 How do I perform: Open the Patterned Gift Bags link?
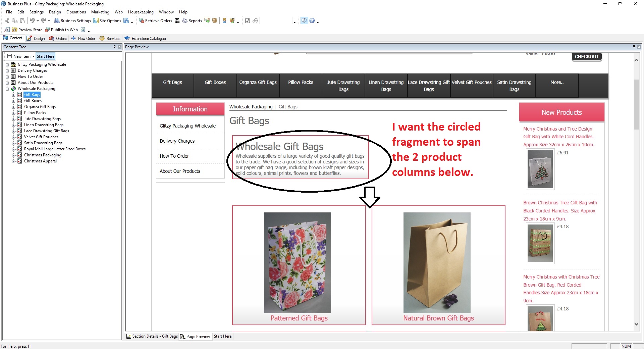point(299,318)
